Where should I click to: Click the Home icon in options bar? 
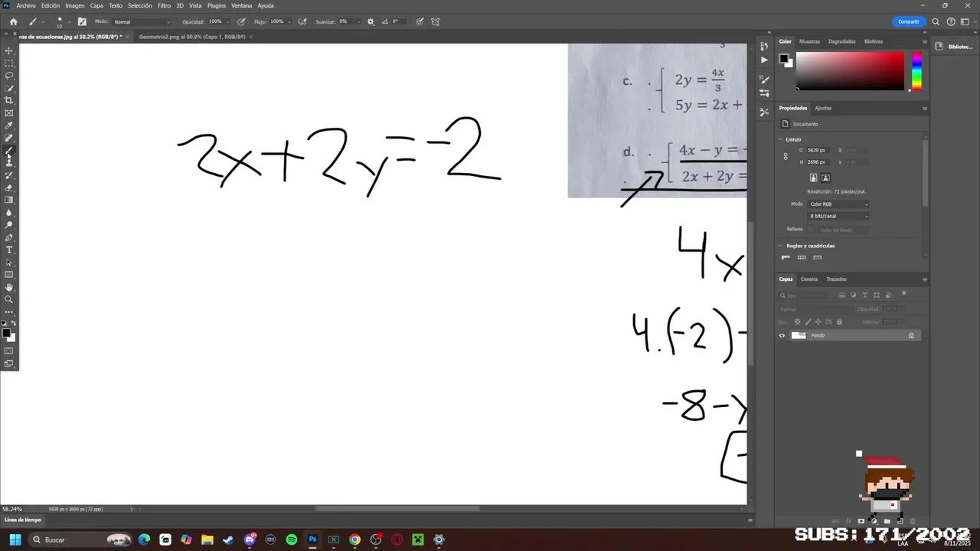coord(13,21)
